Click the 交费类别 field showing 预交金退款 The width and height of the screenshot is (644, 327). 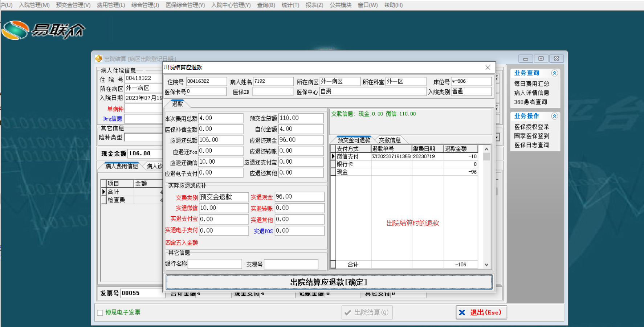[x=224, y=197]
